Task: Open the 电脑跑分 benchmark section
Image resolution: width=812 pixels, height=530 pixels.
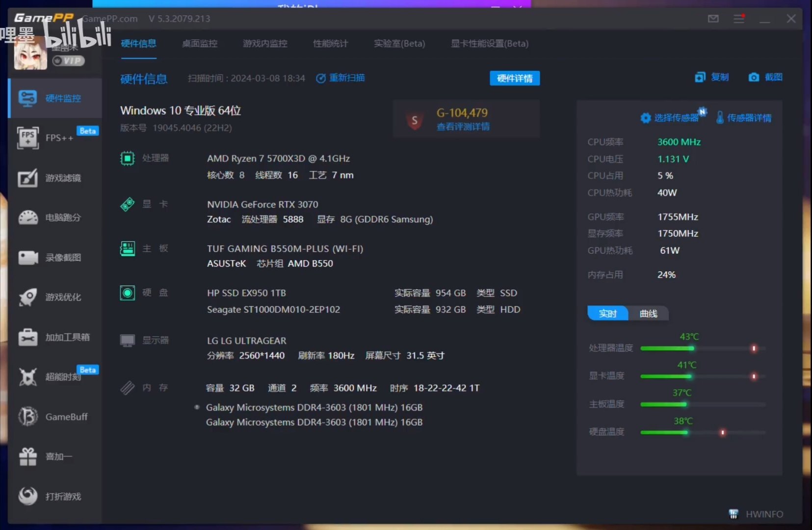Action: coord(55,217)
